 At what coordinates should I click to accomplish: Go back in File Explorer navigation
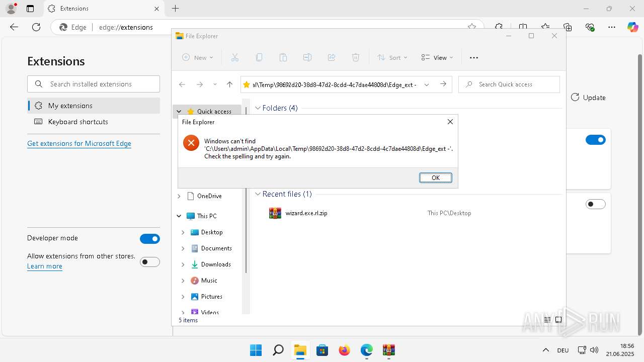[x=182, y=84]
